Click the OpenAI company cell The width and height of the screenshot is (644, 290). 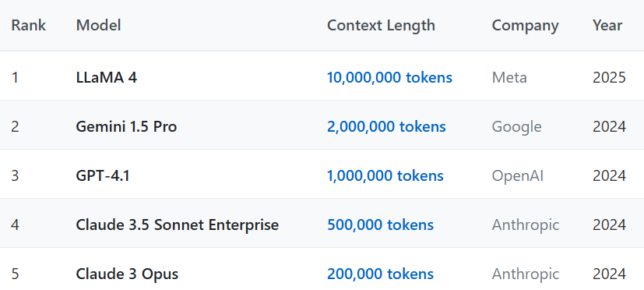tap(518, 176)
